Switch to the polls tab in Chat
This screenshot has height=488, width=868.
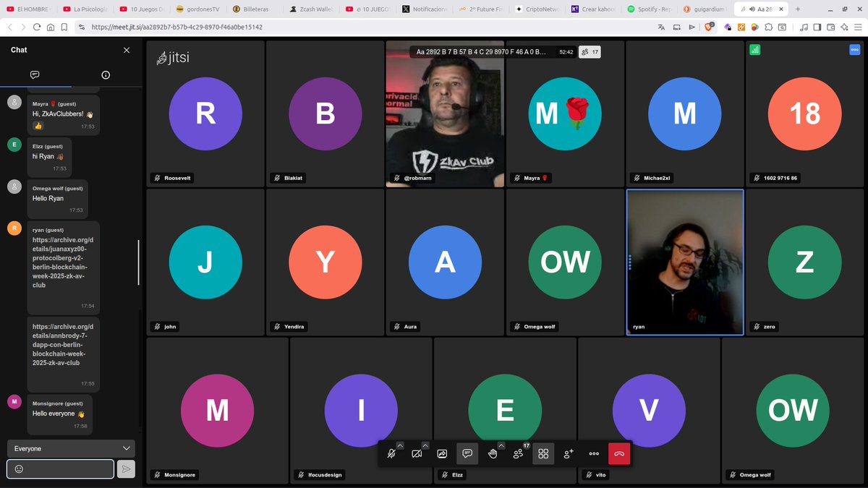tap(106, 74)
